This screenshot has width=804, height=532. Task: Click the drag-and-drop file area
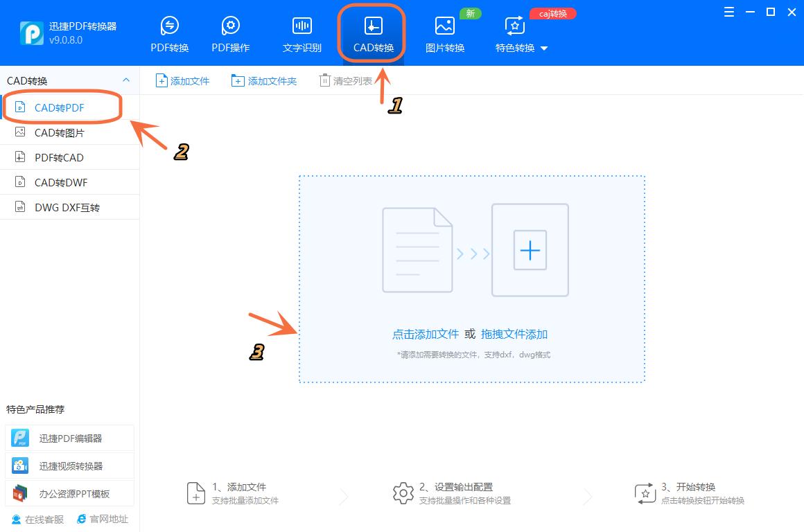pyautogui.click(x=471, y=277)
